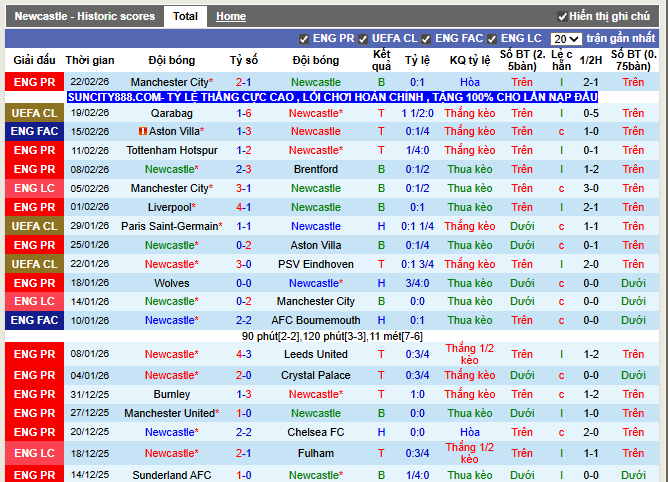The image size is (668, 482).
Task: Click the odds 0:1 3/4 in PSV row
Action: tap(417, 264)
